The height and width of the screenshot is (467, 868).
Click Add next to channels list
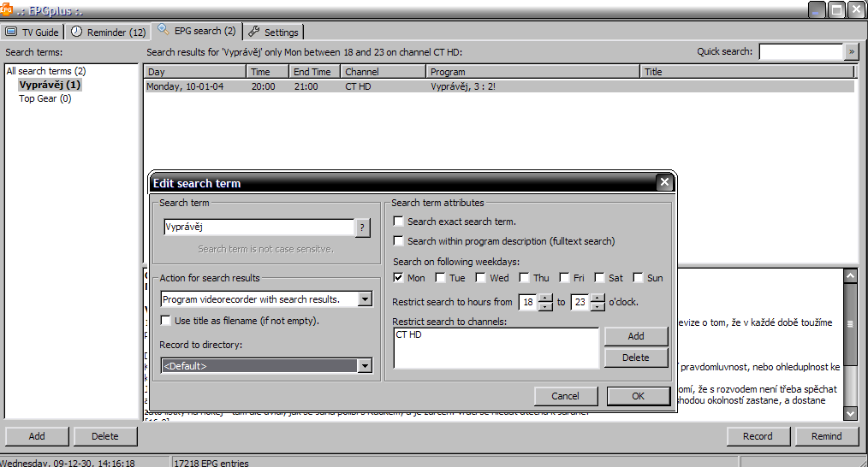click(x=636, y=336)
